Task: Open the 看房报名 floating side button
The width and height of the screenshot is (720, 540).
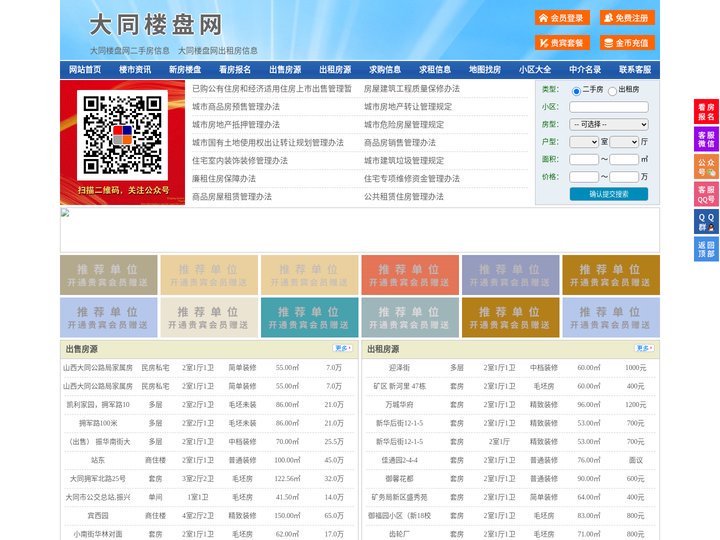Action: (x=706, y=112)
